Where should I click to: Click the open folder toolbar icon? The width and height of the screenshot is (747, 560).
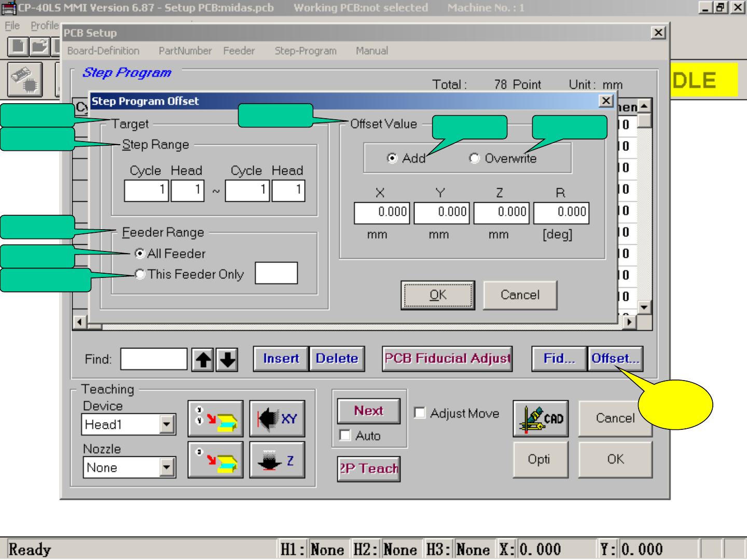(x=39, y=47)
